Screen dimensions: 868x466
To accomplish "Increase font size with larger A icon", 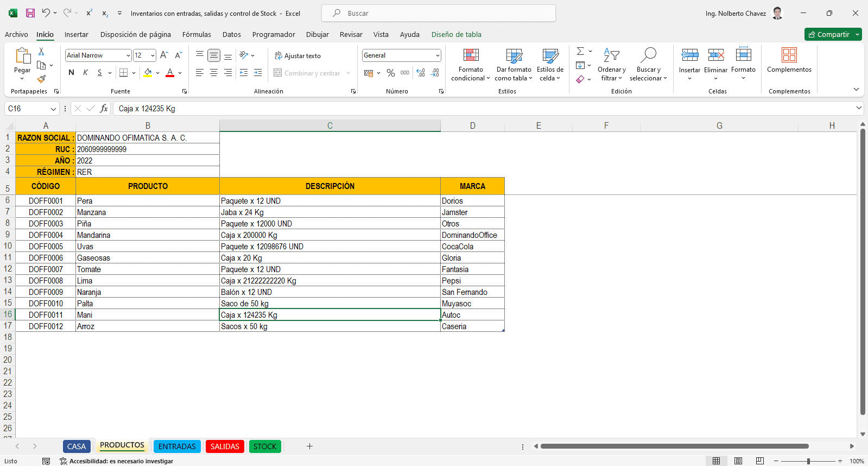I will pyautogui.click(x=164, y=55).
